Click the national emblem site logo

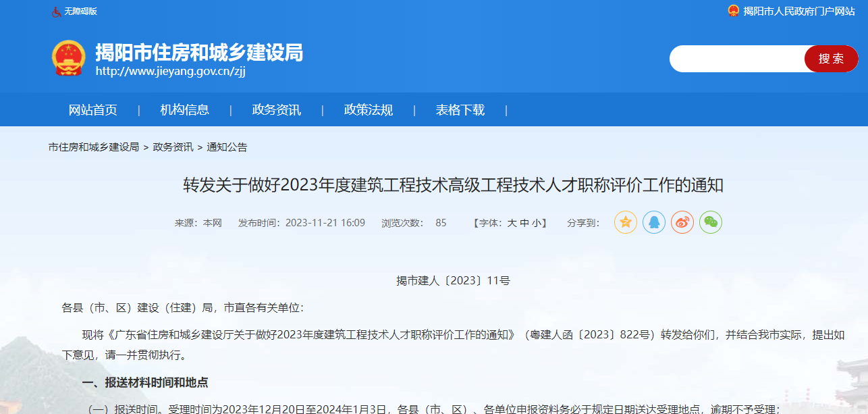(69, 58)
